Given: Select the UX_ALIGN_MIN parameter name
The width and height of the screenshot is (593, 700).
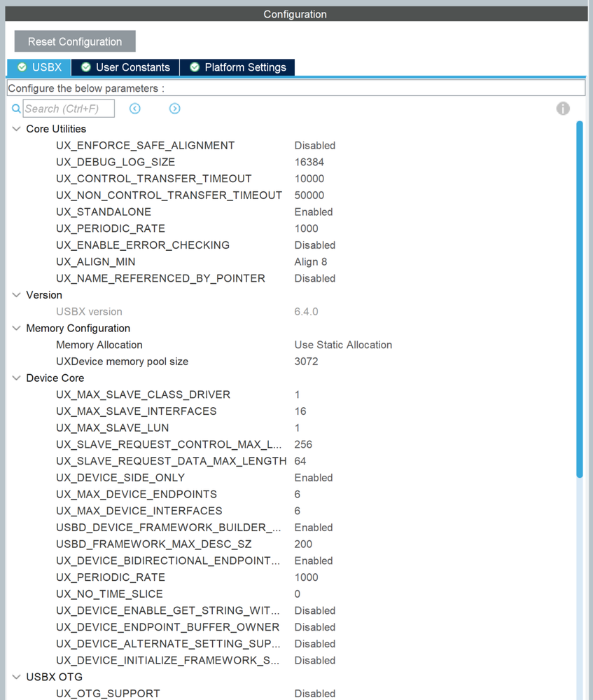Looking at the screenshot, I should [x=95, y=262].
